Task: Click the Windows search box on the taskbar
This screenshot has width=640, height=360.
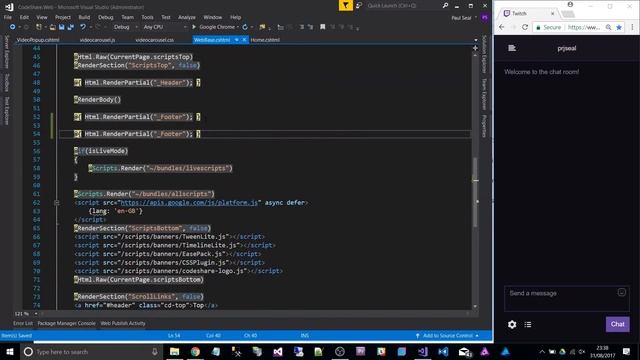Action: click(91, 351)
